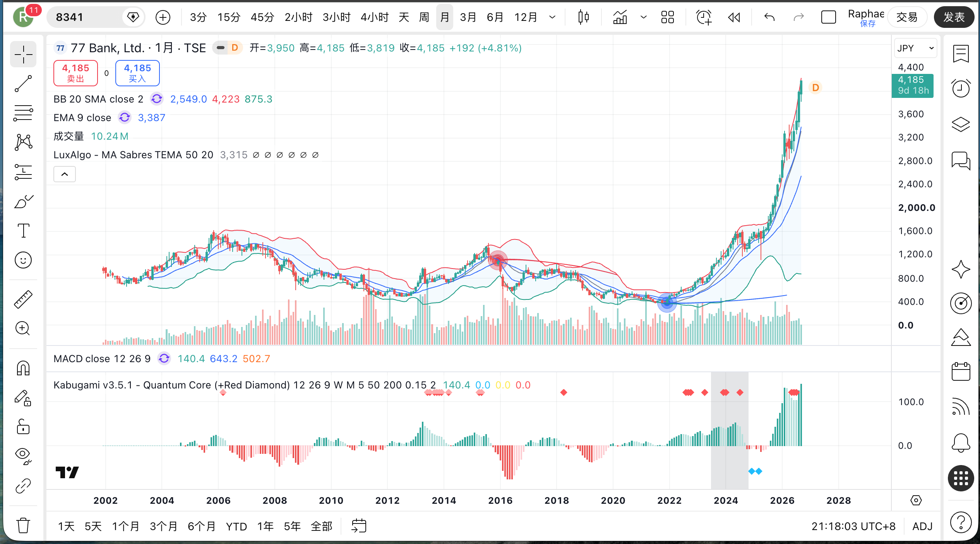Select the XABCD pattern tool
Image resolution: width=980 pixels, height=544 pixels.
click(23, 142)
